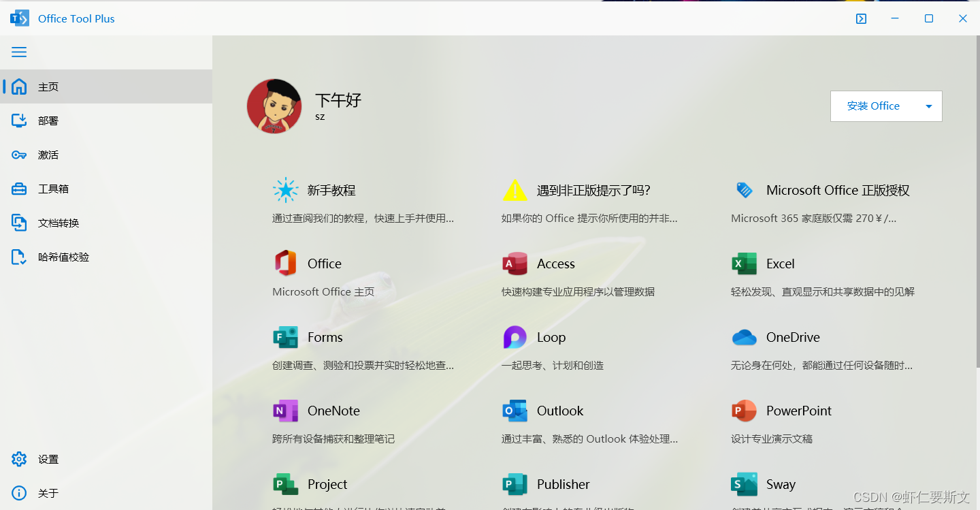Open the Outlook app icon

(515, 411)
